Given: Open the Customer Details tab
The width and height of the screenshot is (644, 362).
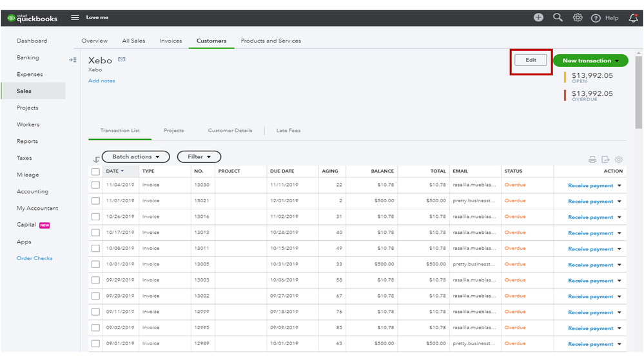Looking at the screenshot, I should (x=229, y=131).
